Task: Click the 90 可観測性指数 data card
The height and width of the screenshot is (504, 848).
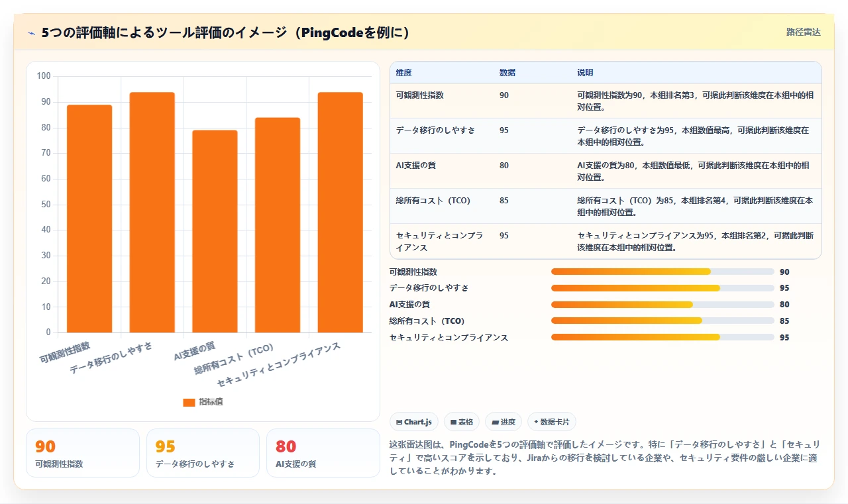Action: pos(83,453)
